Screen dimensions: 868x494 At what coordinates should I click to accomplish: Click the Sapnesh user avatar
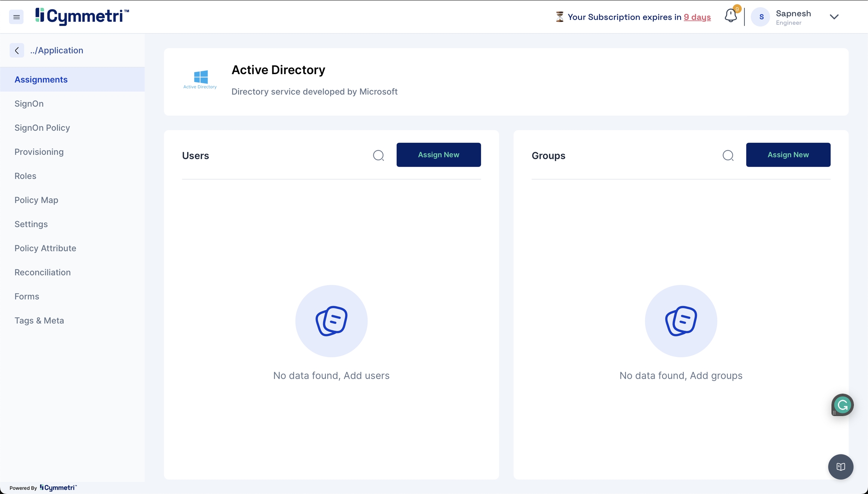pyautogui.click(x=761, y=17)
